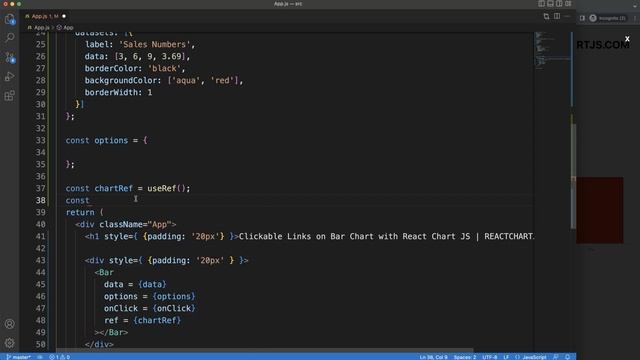Click {data} prop value on line 45

[x=152, y=284]
